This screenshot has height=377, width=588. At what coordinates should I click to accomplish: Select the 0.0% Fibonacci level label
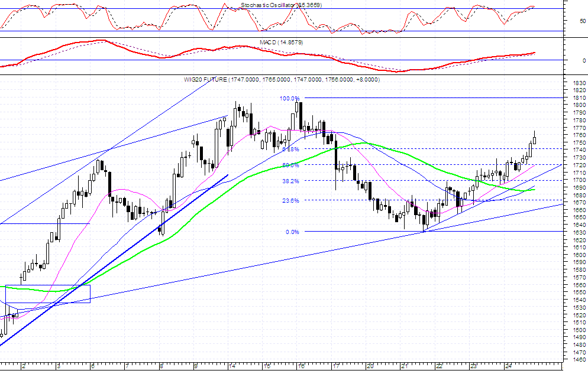[292, 232]
